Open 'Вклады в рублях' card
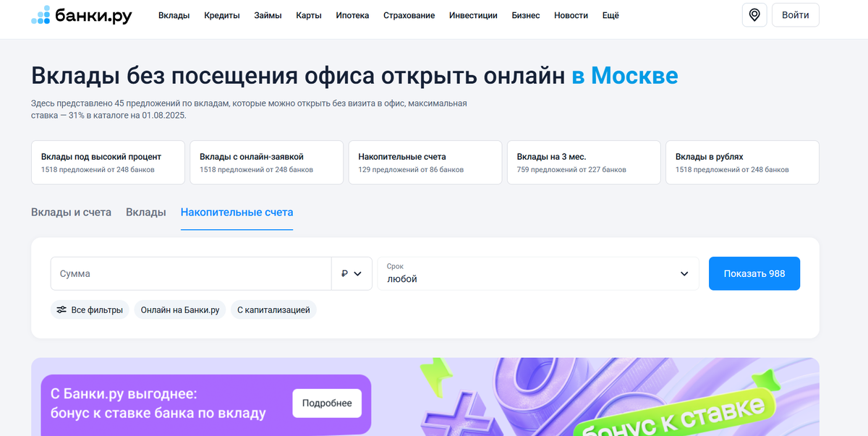 point(742,163)
